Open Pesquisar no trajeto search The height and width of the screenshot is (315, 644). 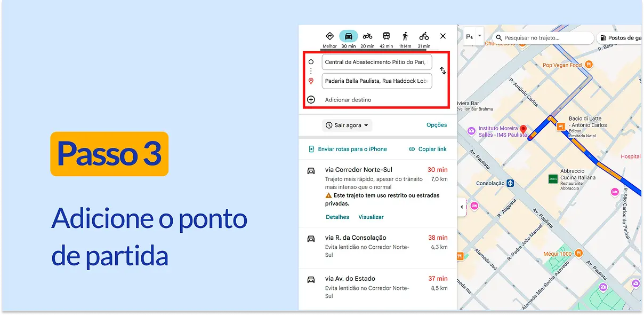tap(544, 38)
